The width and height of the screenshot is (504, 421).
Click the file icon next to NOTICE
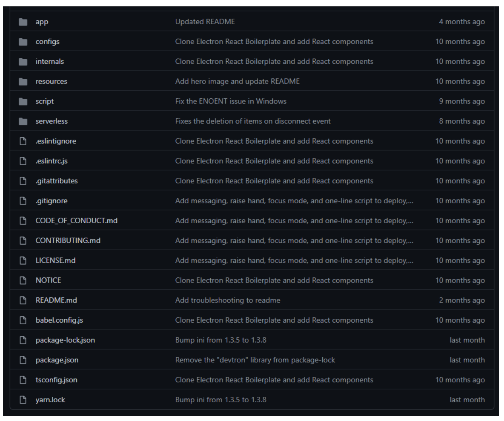[23, 281]
